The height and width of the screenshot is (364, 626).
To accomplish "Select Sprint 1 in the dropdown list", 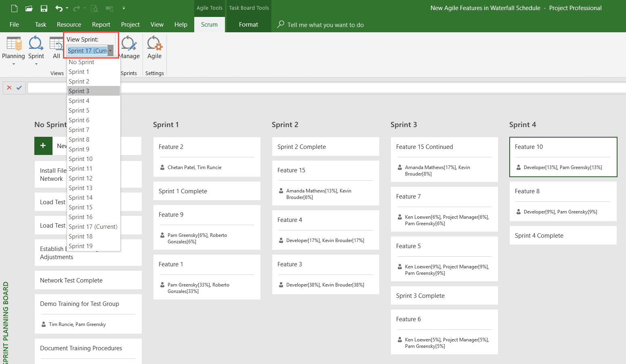I will coord(94,71).
